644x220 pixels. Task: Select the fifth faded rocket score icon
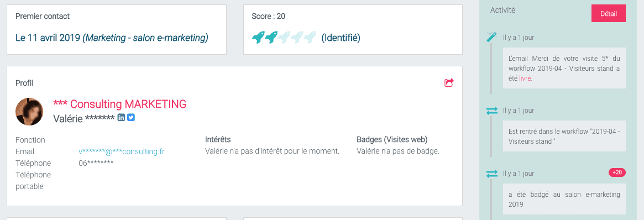click(310, 38)
